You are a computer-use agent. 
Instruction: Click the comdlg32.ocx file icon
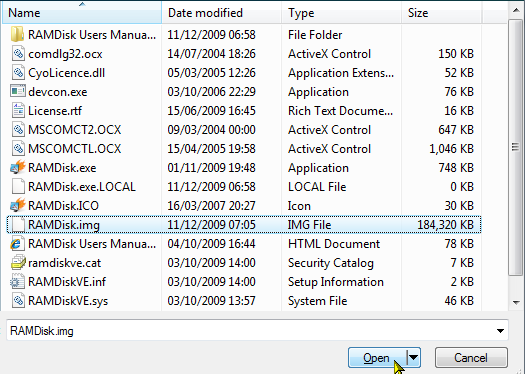(18, 54)
